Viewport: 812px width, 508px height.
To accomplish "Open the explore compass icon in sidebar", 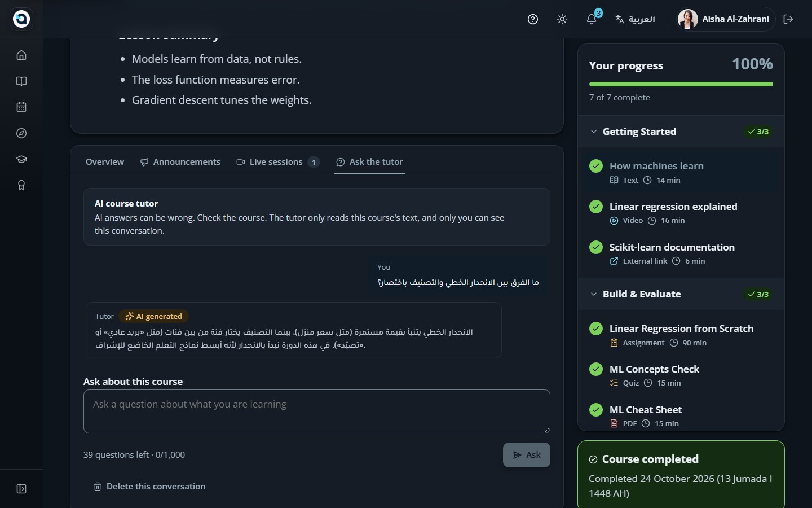I will (21, 133).
